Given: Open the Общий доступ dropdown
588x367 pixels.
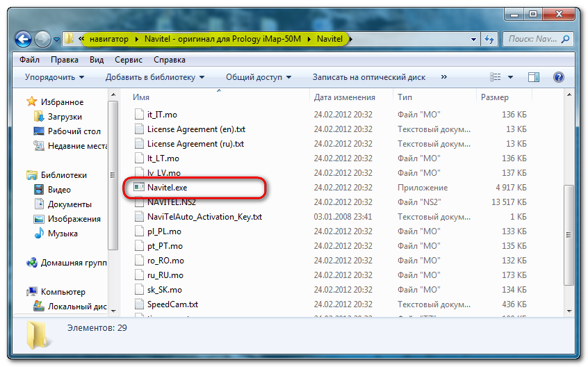Looking at the screenshot, I should [259, 77].
